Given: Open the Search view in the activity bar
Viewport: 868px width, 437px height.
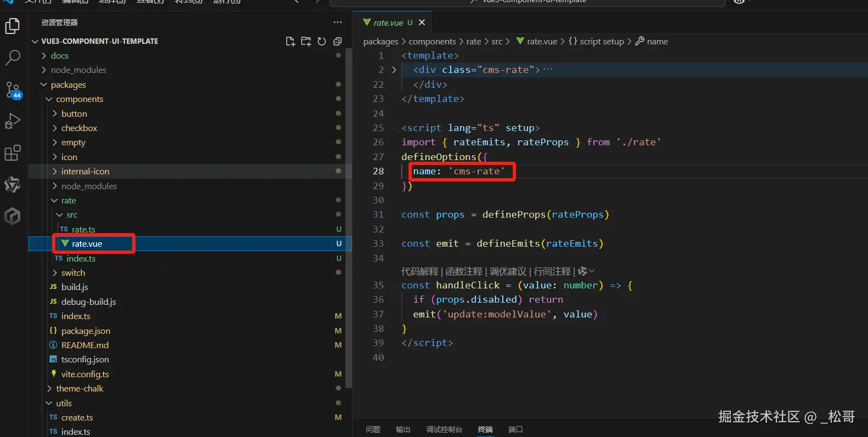Looking at the screenshot, I should [x=12, y=58].
